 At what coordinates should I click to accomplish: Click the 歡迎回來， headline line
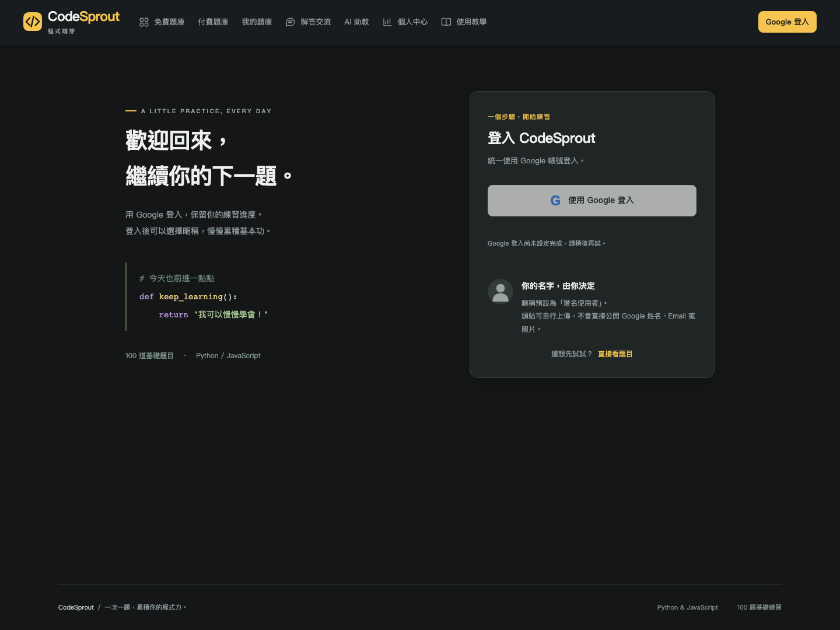click(176, 141)
